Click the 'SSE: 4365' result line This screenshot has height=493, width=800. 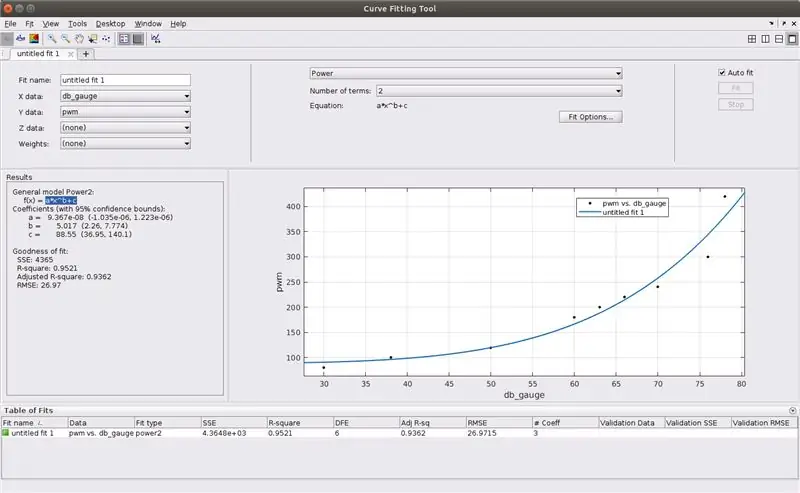tap(35, 260)
